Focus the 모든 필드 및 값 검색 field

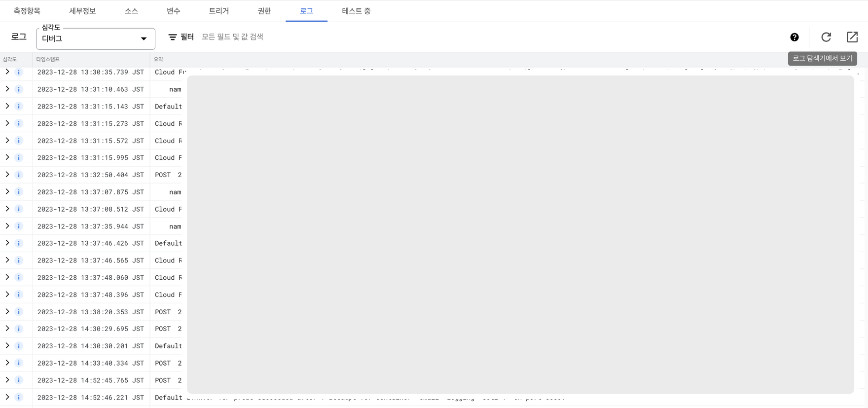coord(232,37)
